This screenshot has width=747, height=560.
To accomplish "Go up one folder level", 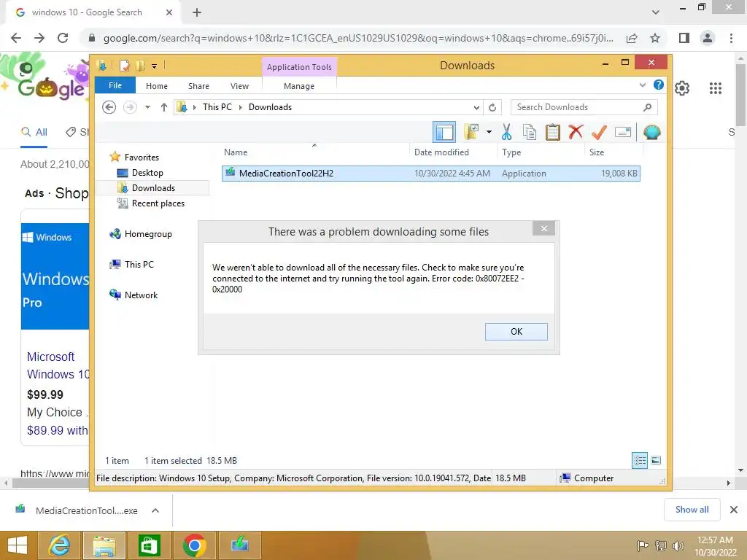I will click(x=164, y=107).
